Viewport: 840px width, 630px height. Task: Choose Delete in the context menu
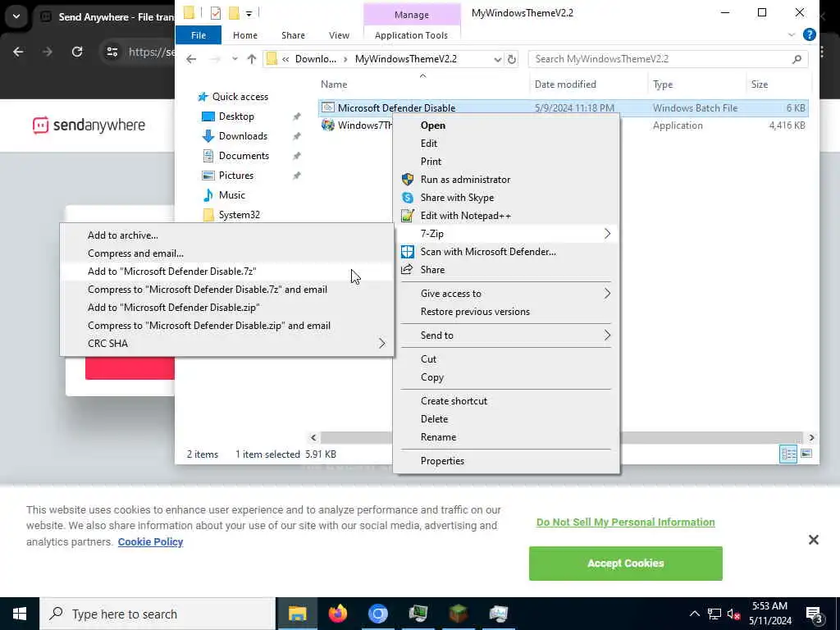506,419
